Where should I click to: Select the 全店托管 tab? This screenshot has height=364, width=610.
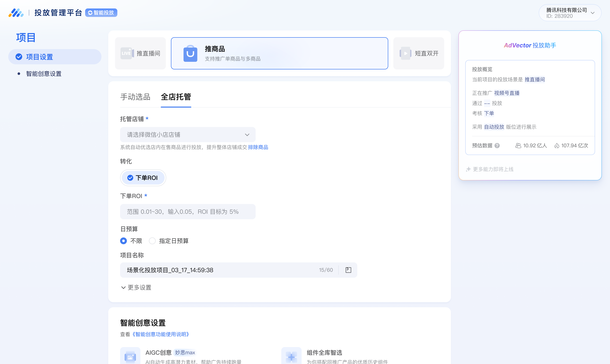coord(176,97)
